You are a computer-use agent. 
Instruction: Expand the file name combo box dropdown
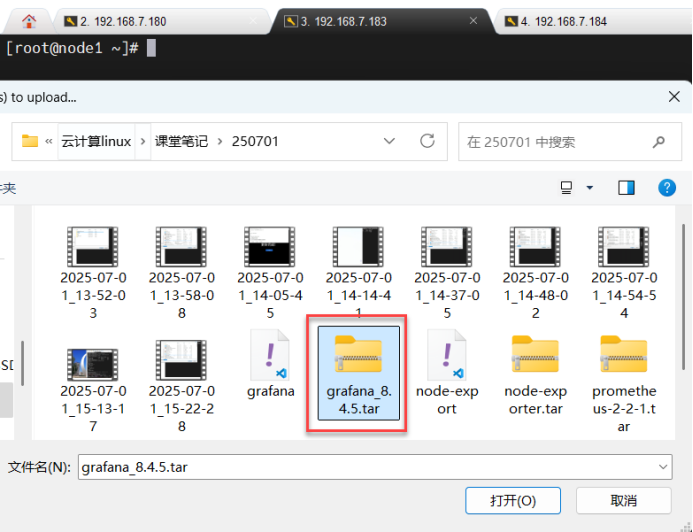(x=664, y=467)
